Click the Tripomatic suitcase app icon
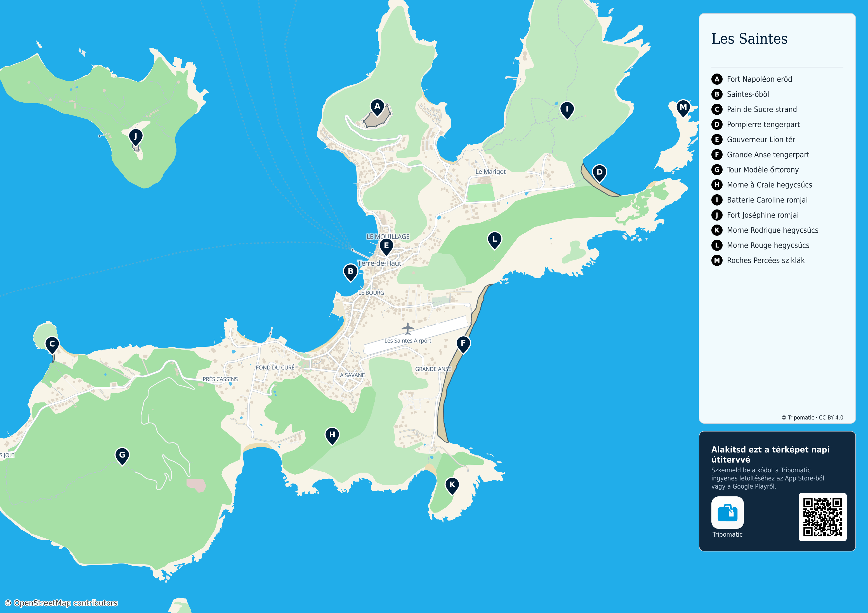The width and height of the screenshot is (868, 613). [x=727, y=512]
